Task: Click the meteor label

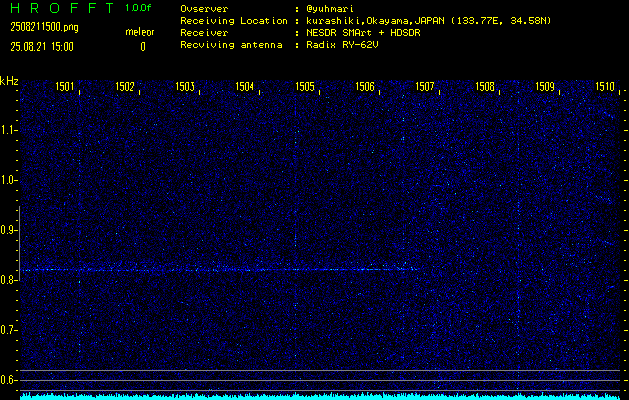Action: pyautogui.click(x=140, y=32)
